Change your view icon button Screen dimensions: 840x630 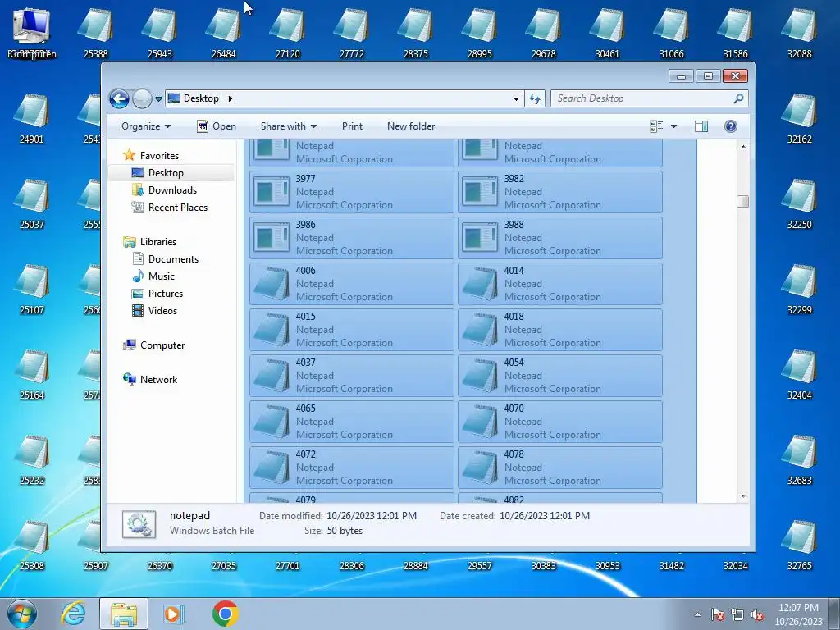pos(656,126)
